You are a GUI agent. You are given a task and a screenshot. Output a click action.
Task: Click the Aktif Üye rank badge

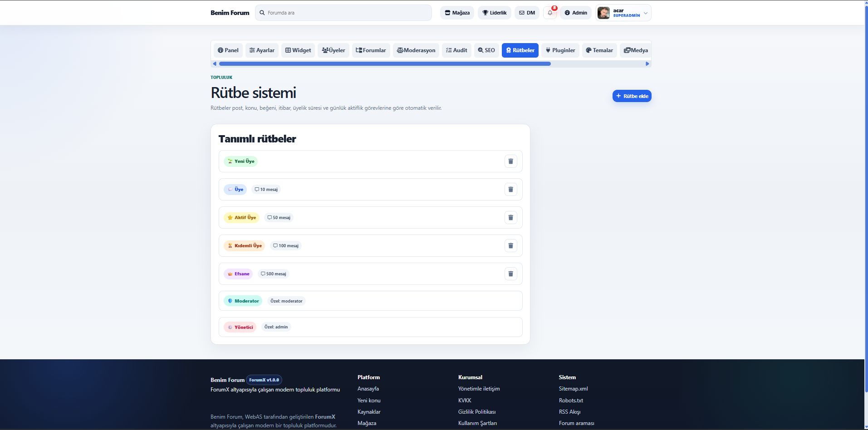tap(241, 218)
